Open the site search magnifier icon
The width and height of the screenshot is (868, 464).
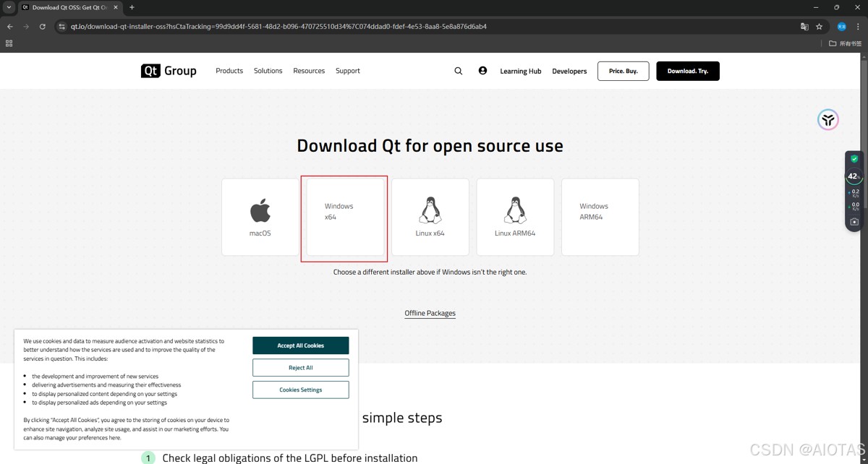tap(458, 71)
